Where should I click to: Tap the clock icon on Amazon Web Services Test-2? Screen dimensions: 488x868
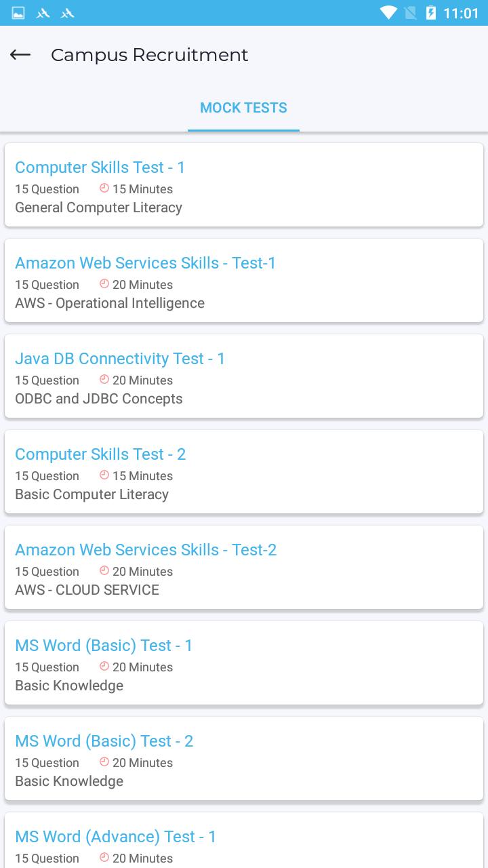pos(104,571)
